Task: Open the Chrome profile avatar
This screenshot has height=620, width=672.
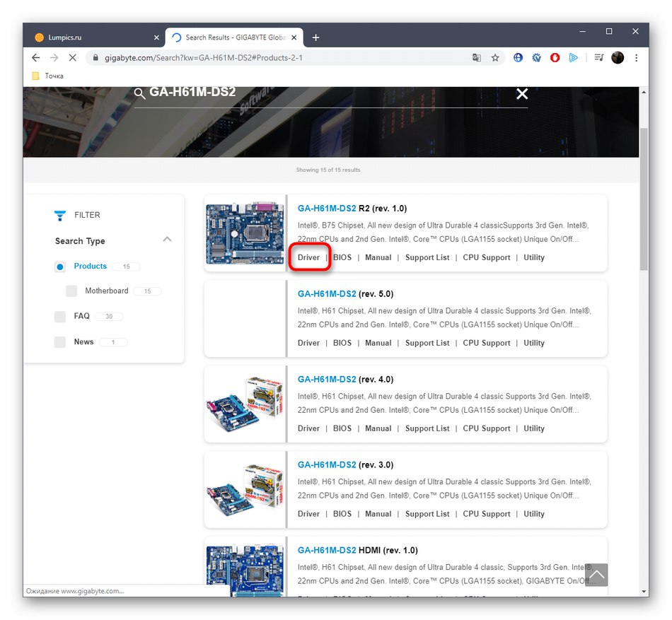Action: 617,57
